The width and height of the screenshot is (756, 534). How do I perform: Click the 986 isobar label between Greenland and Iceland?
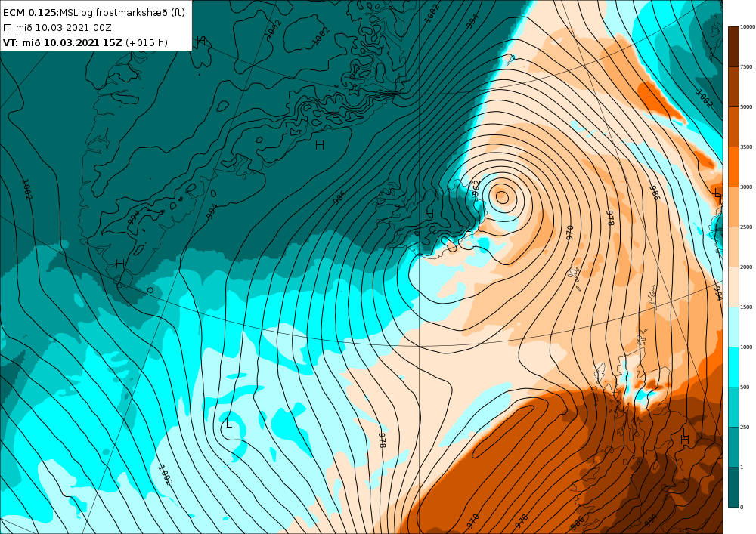click(339, 197)
